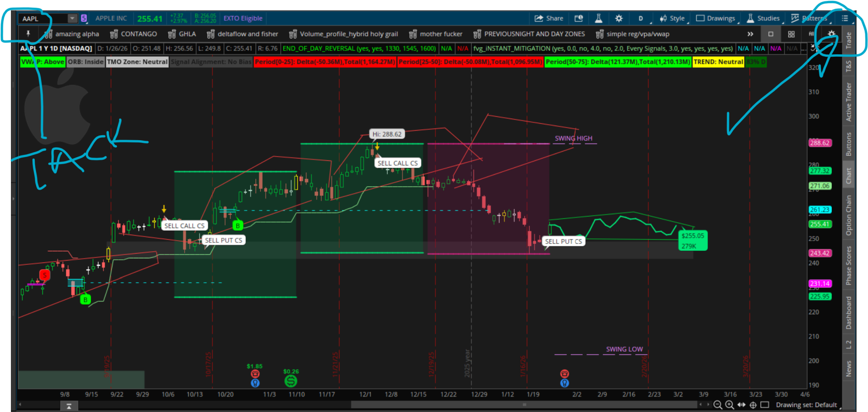Click the pin icon in study-set bar

[x=28, y=34]
